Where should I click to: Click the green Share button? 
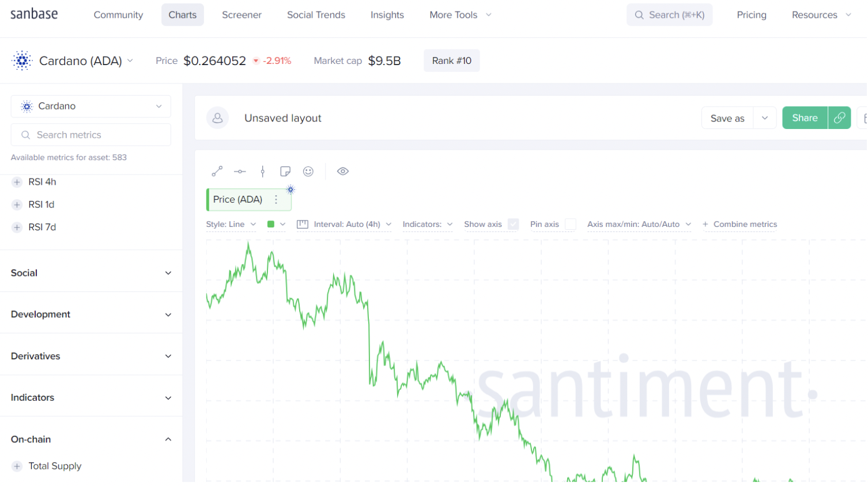[805, 118]
